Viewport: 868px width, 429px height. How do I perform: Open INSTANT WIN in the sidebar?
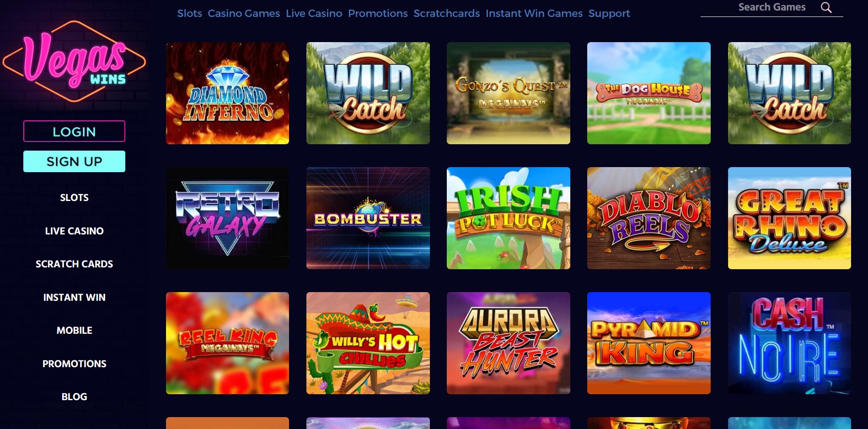pyautogui.click(x=74, y=297)
